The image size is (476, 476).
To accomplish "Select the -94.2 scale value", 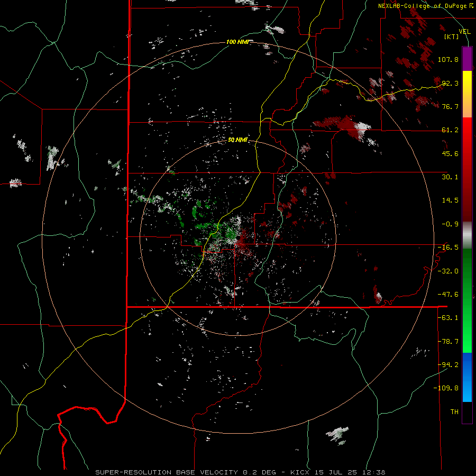I will pos(448,365).
